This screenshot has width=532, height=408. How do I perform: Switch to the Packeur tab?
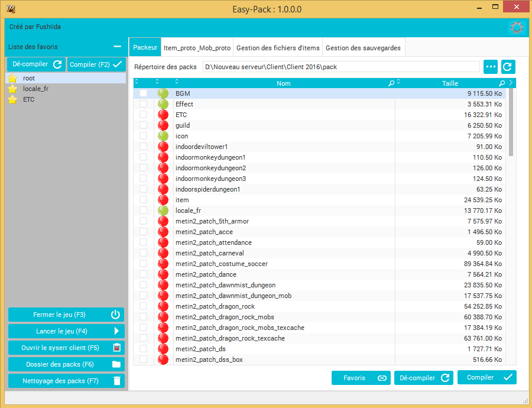click(145, 47)
